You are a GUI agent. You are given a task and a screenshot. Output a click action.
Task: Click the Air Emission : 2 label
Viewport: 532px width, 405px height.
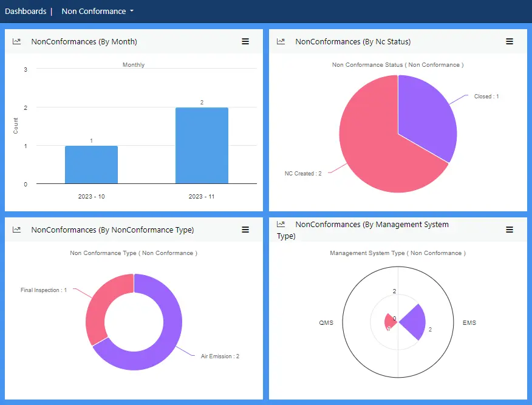click(220, 356)
